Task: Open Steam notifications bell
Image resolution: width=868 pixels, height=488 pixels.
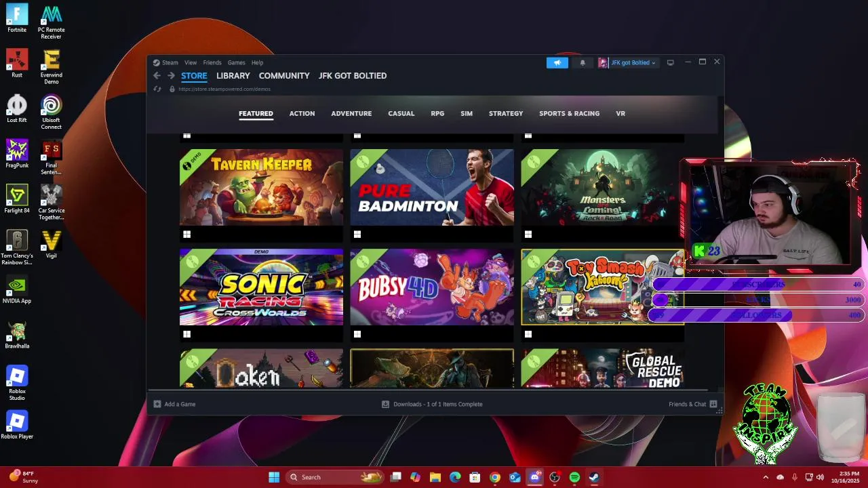Action: 582,62
